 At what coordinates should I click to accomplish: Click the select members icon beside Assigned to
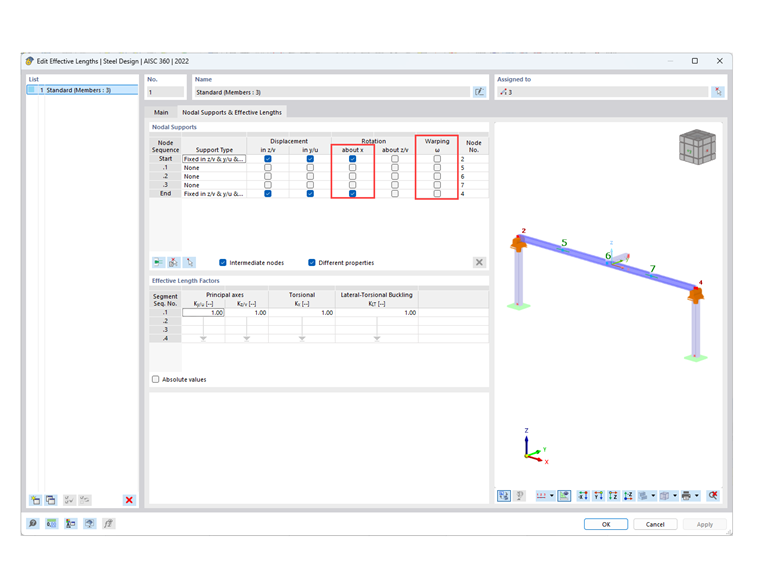[x=718, y=92]
